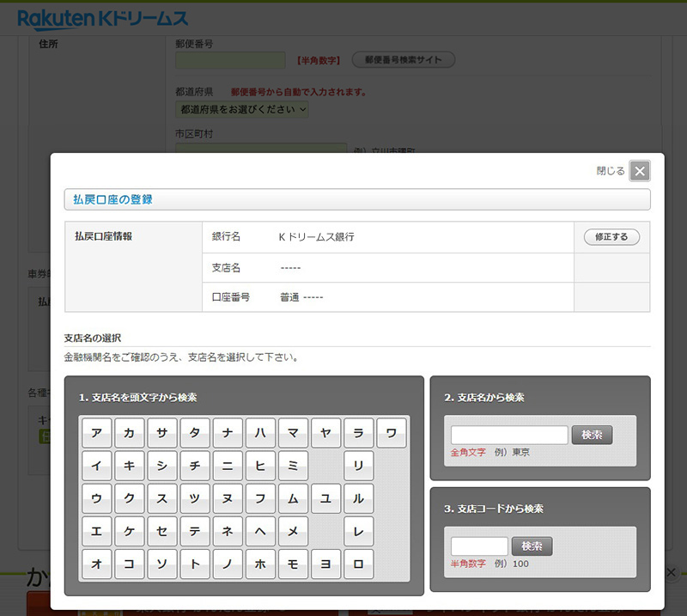Click the 修正する button for bank name

coord(611,237)
